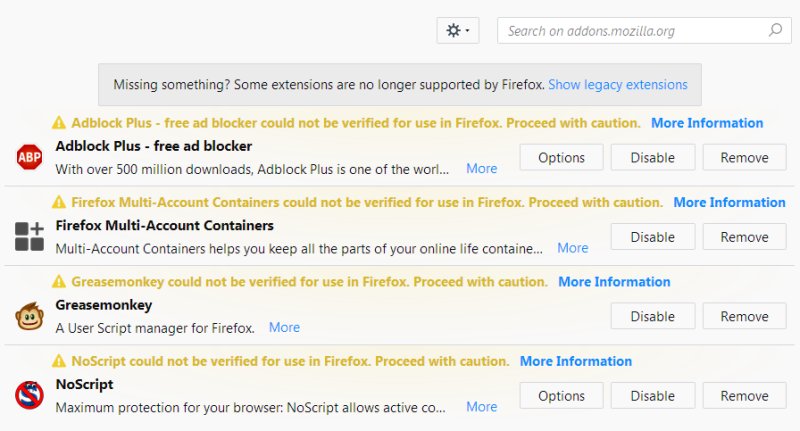800x431 pixels.
Task: Click the Greasemonkey monkey icon
Action: pos(29,317)
